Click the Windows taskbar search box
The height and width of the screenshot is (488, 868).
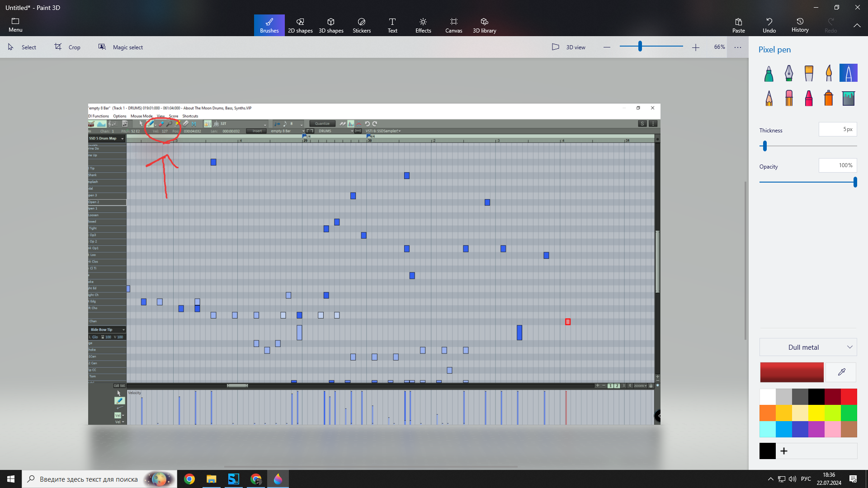99,479
